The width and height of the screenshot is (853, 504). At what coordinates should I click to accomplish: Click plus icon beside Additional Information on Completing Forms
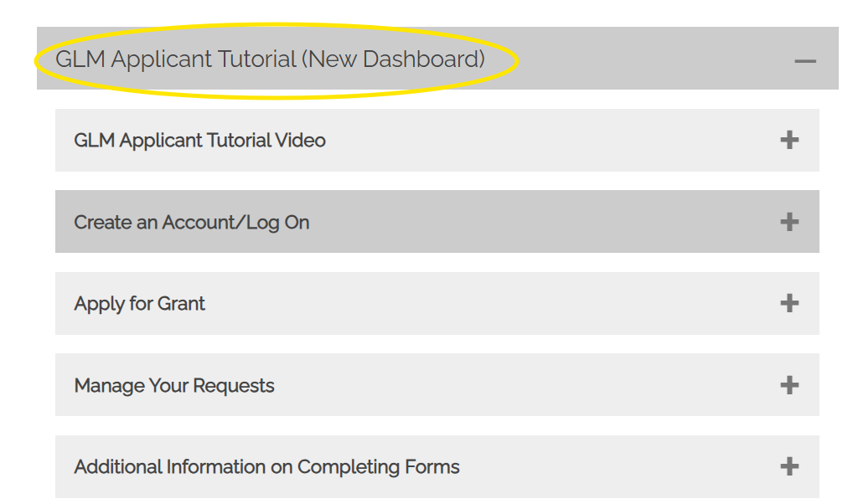pyautogui.click(x=788, y=466)
